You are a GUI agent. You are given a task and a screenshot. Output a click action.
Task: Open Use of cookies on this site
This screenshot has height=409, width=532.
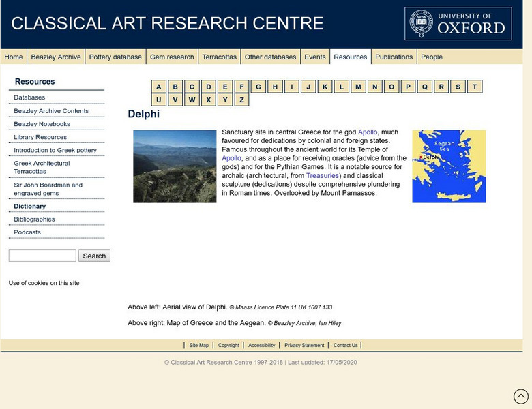coord(44,283)
